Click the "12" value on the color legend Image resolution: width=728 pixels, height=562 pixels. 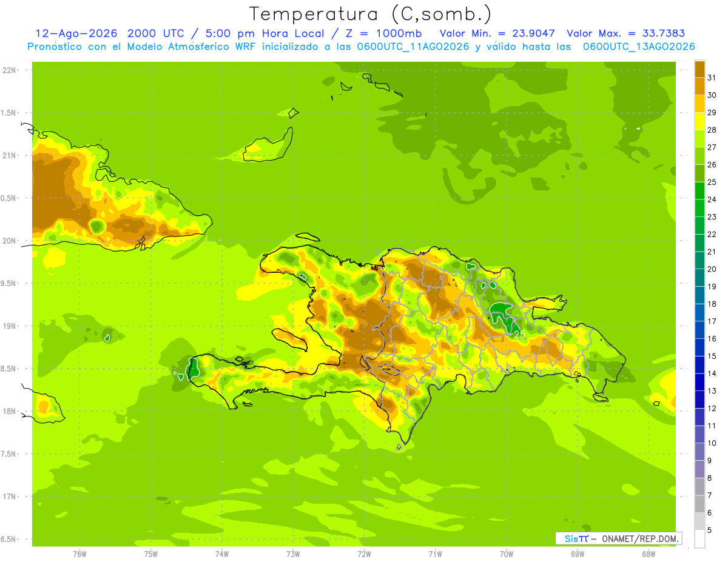click(x=712, y=409)
